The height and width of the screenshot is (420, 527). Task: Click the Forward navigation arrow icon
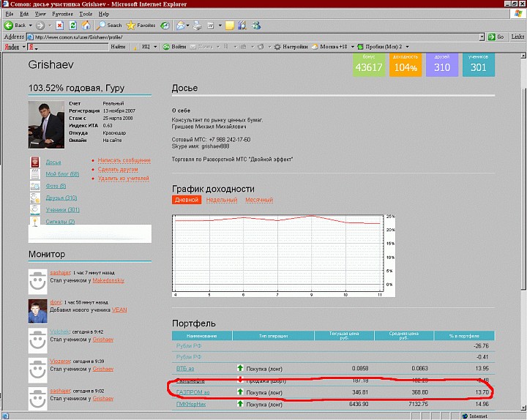point(40,25)
